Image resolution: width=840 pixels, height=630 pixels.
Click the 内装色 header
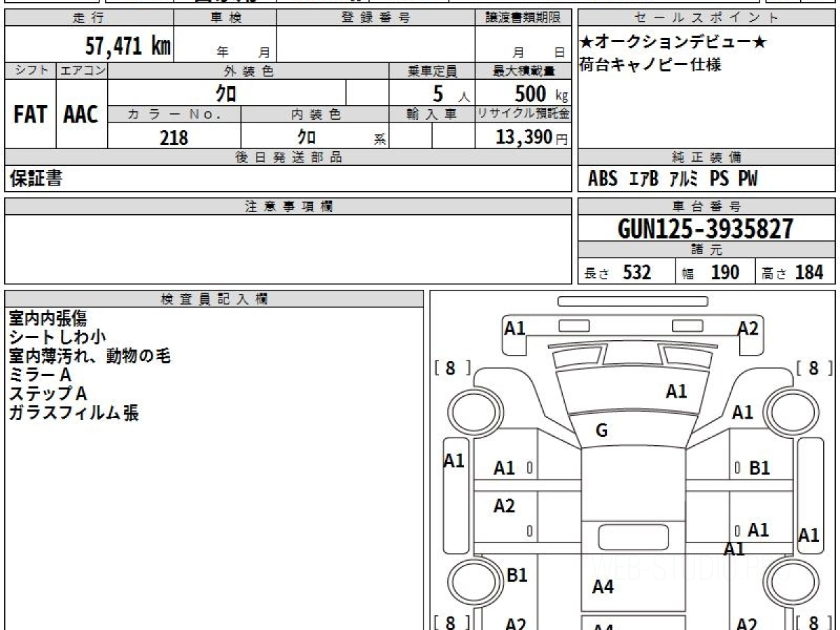coord(315,114)
